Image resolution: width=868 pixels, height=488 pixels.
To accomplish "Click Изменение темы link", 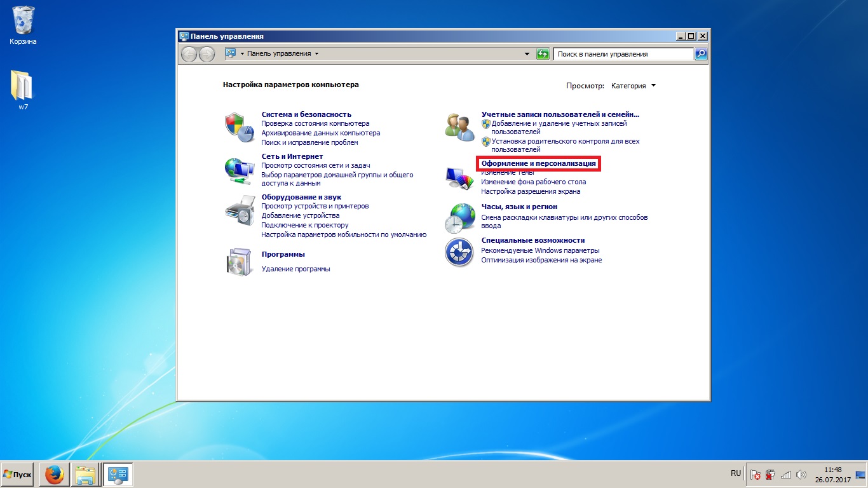I will pos(508,173).
